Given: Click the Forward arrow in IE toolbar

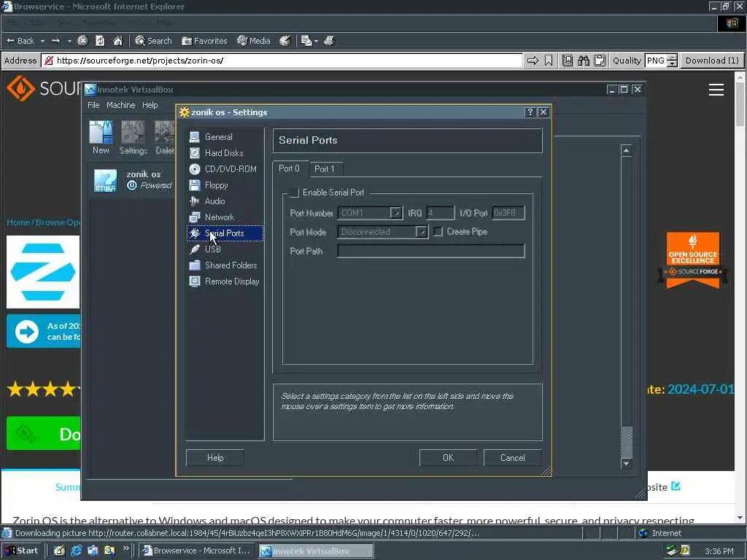Looking at the screenshot, I should tap(55, 41).
